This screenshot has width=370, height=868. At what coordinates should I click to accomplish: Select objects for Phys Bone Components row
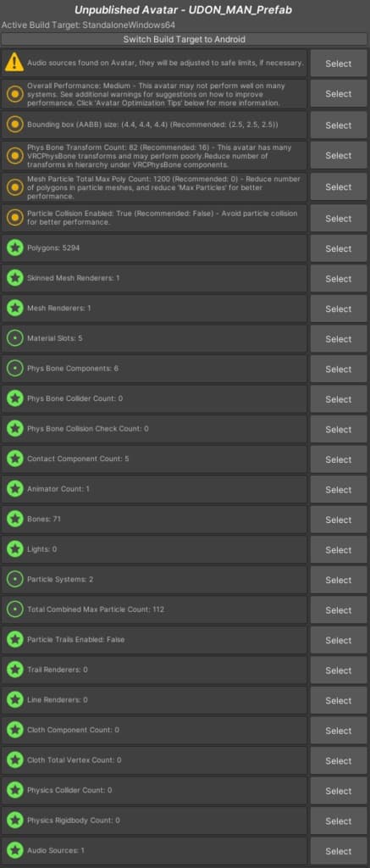click(x=338, y=370)
